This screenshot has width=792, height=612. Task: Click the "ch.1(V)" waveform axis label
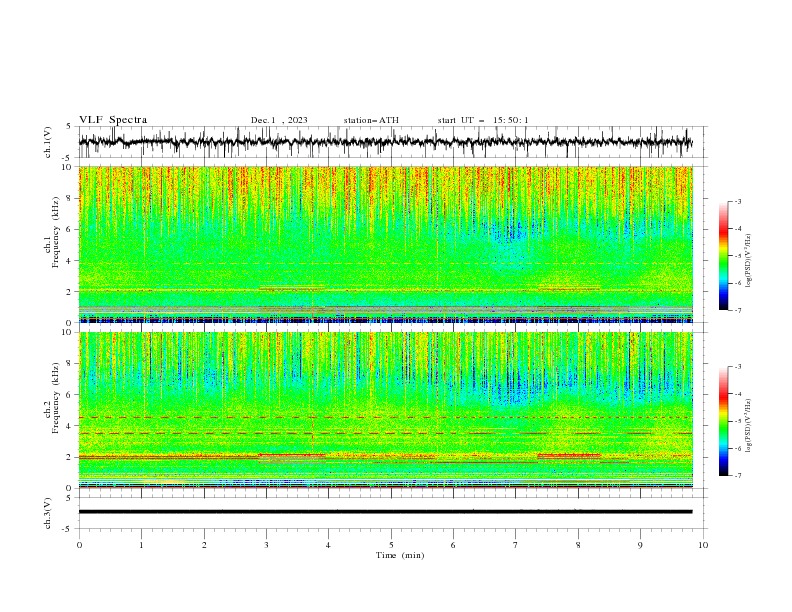pyautogui.click(x=48, y=142)
